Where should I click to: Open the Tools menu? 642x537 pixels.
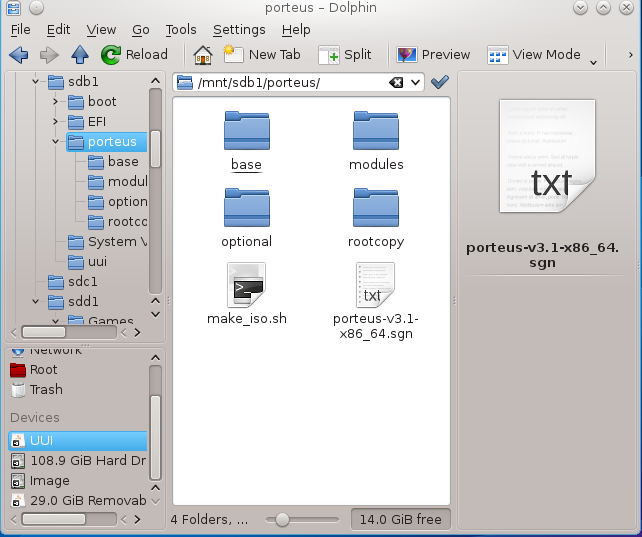(181, 30)
